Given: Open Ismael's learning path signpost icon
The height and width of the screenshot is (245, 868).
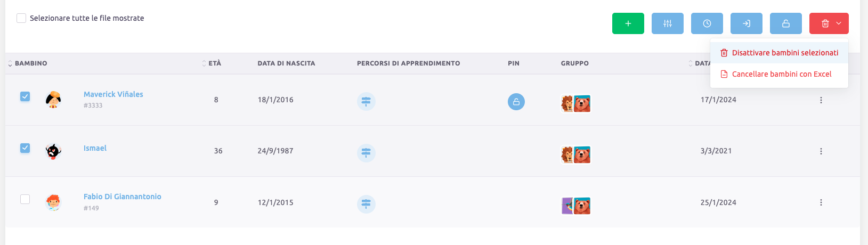Looking at the screenshot, I should 366,153.
